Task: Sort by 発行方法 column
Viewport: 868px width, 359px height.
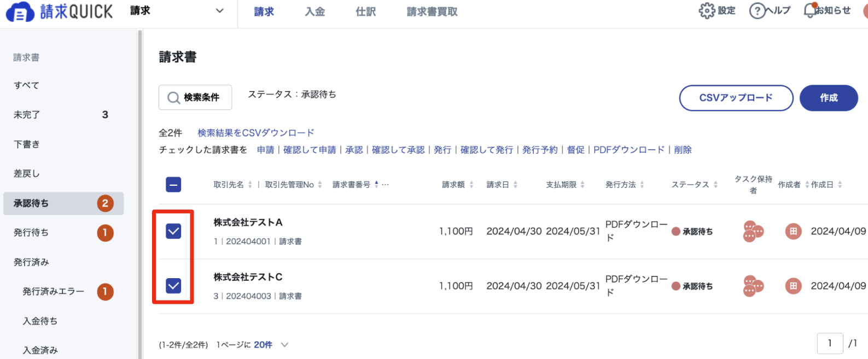Action: [x=642, y=185]
